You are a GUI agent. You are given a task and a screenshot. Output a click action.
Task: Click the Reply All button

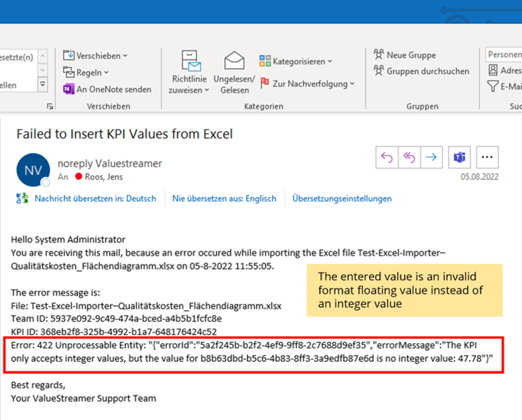tap(409, 158)
